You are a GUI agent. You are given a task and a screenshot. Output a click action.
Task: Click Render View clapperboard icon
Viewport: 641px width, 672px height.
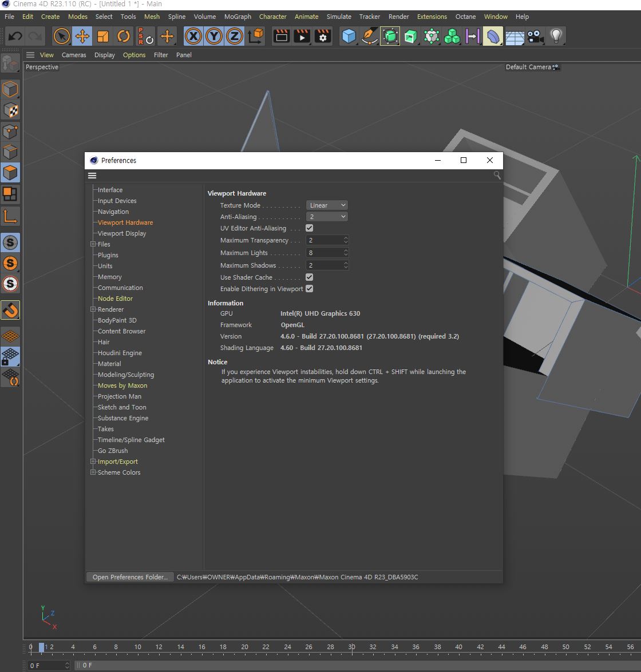click(x=282, y=36)
